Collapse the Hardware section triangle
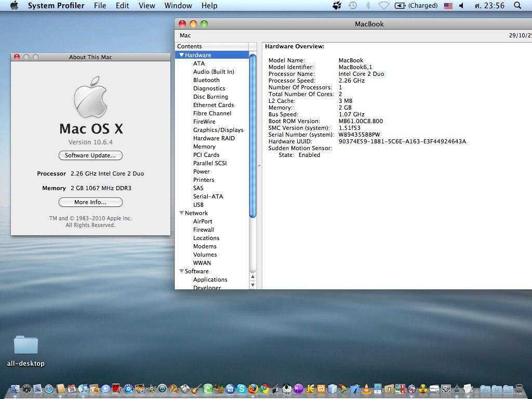 tap(181, 55)
